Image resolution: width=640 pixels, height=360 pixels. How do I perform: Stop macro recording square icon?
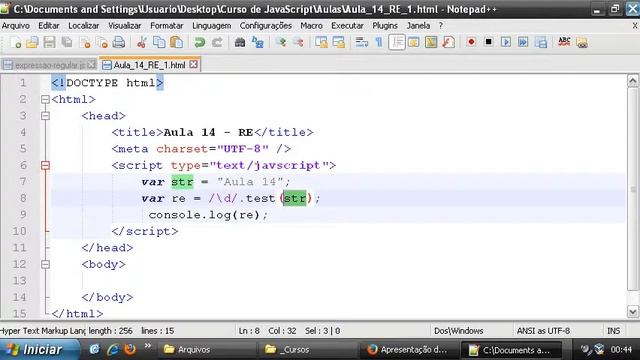click(x=488, y=42)
